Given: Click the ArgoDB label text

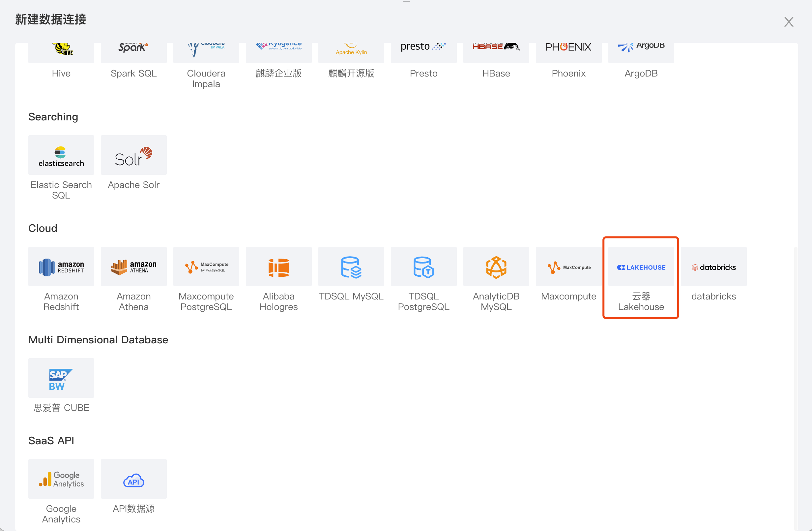Looking at the screenshot, I should (641, 74).
